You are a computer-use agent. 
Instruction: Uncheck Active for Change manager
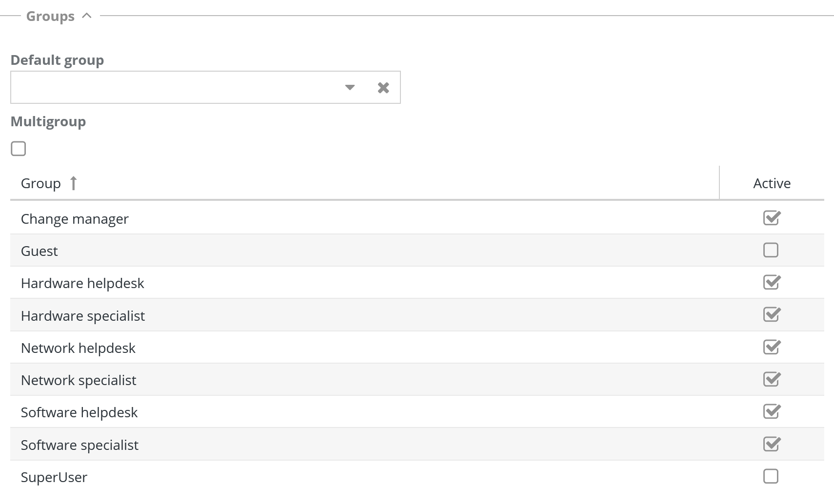coord(771,218)
